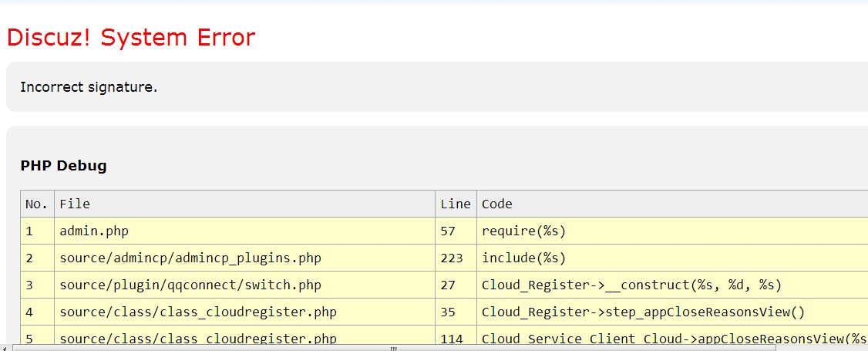
Task: Click the horizontal scrollbar thumb
Action: (x=393, y=348)
